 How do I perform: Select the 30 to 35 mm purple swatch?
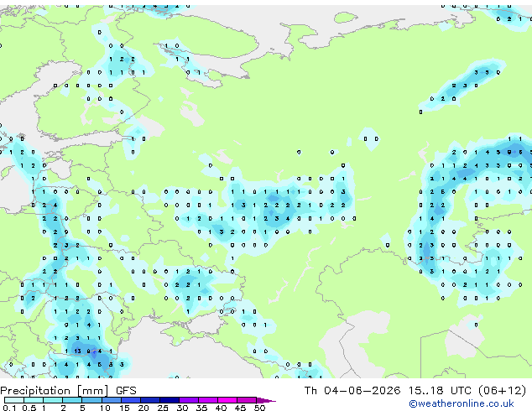(x=188, y=400)
